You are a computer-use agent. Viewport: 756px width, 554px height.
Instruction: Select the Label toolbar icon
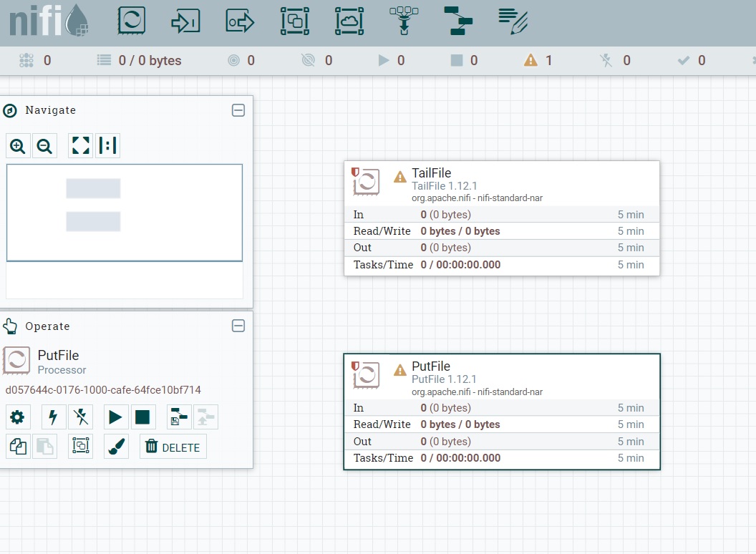[x=513, y=21]
